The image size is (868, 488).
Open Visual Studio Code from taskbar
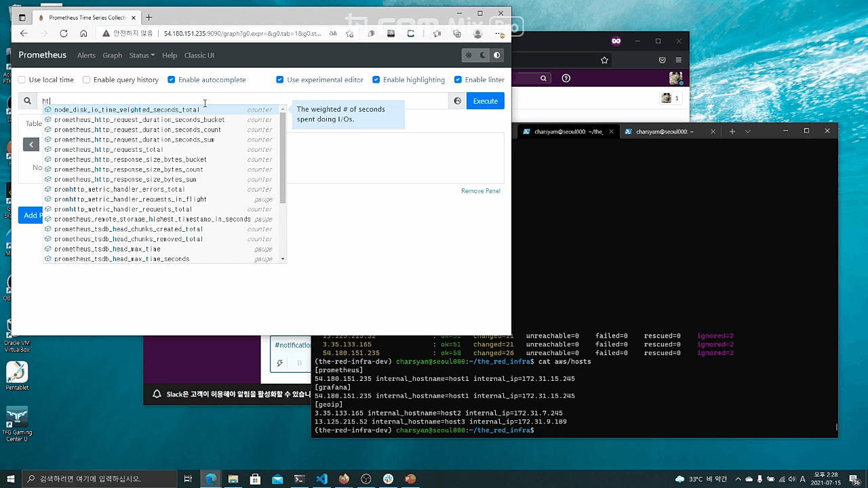pos(321,479)
